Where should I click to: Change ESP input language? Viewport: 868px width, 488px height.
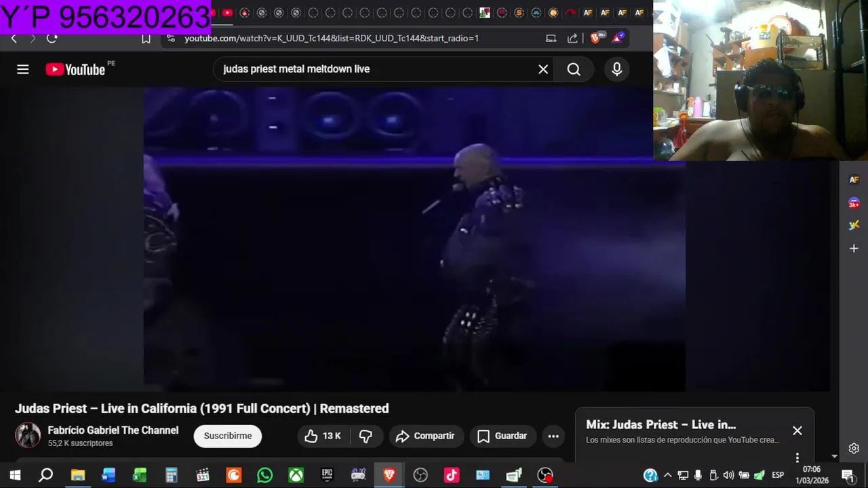click(778, 475)
